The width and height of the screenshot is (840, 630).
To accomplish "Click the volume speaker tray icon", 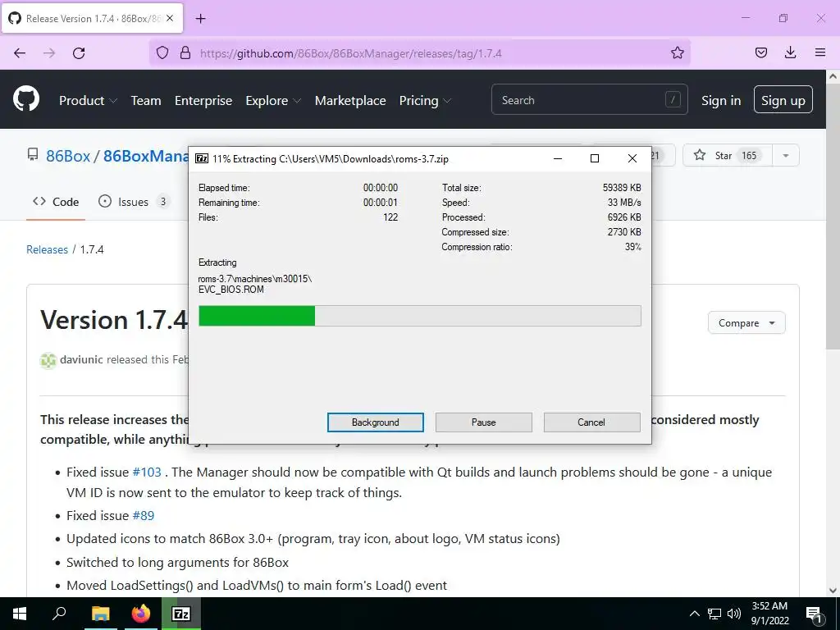I will click(x=734, y=614).
